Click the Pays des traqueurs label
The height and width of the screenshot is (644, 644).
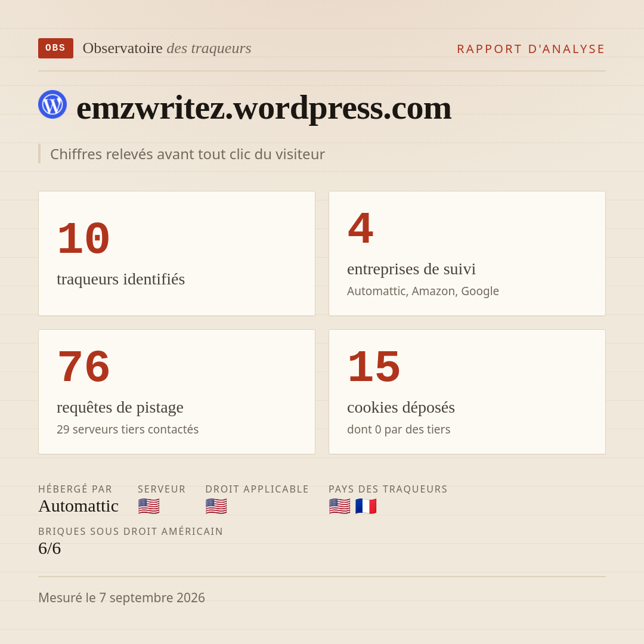click(388, 489)
